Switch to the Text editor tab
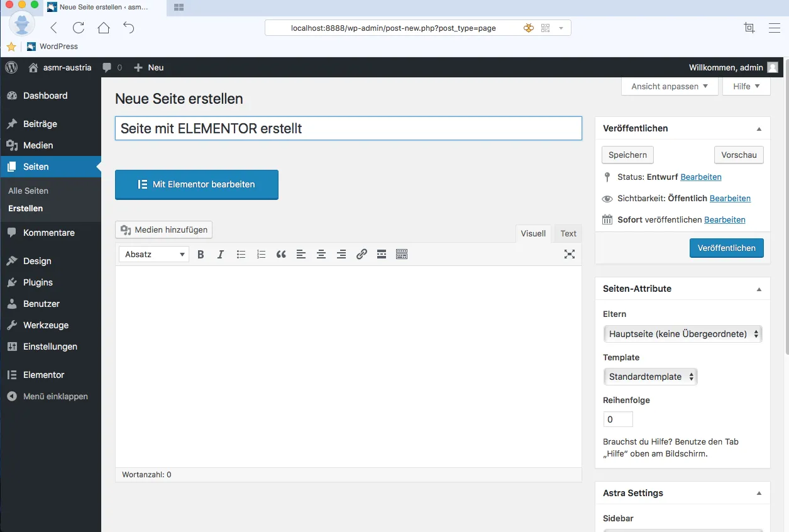The image size is (789, 532). click(x=568, y=233)
